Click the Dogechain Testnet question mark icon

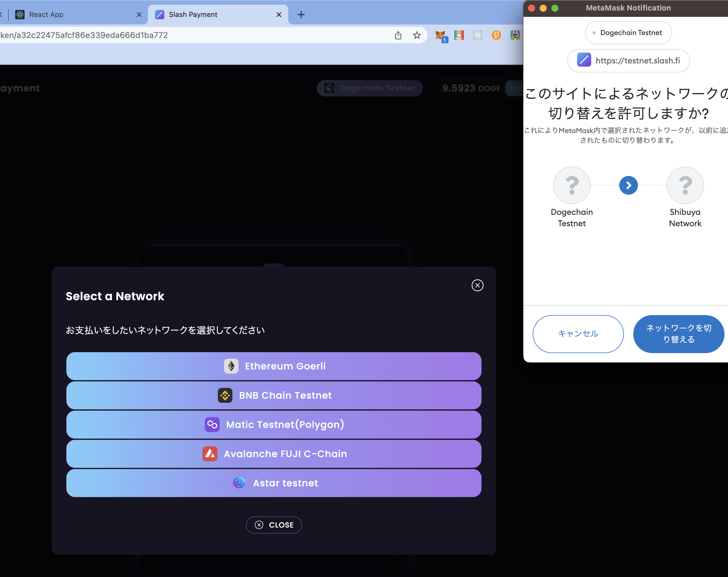pyautogui.click(x=571, y=185)
